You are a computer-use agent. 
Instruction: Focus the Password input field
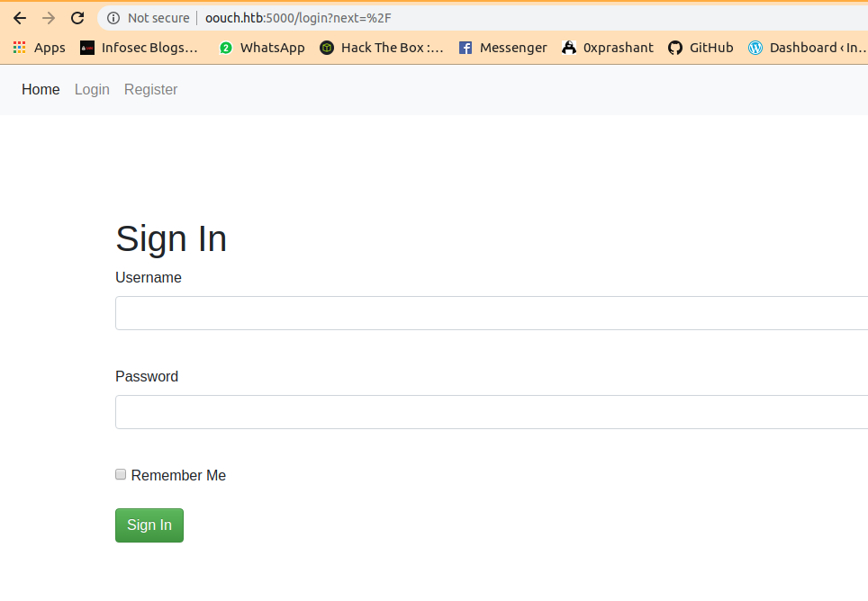click(491, 412)
